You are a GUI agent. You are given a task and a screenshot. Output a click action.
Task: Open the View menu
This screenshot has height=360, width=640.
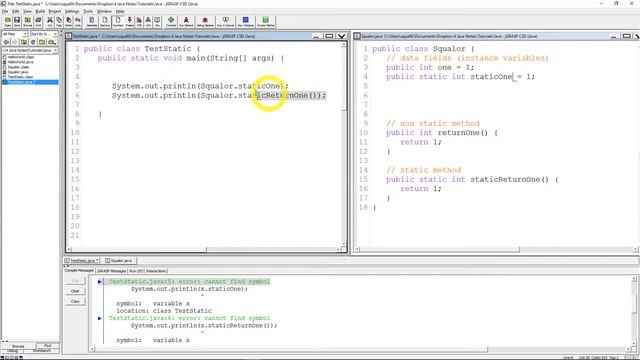pos(27,11)
